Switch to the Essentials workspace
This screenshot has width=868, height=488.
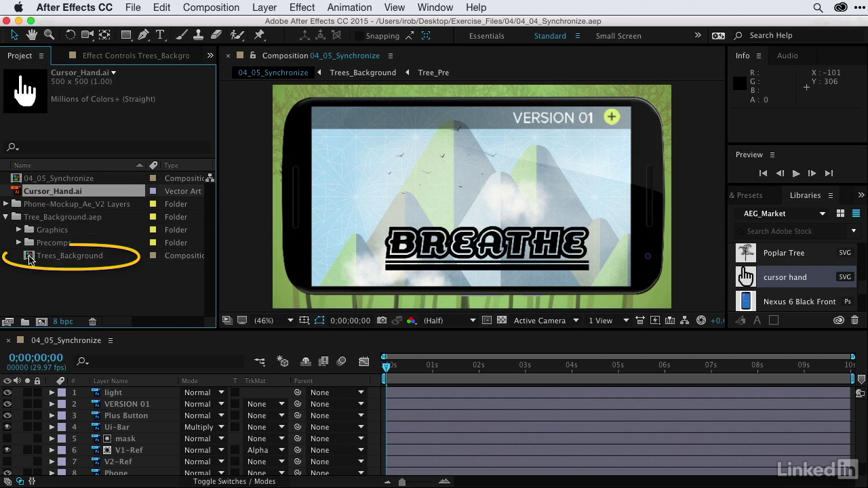click(x=486, y=36)
